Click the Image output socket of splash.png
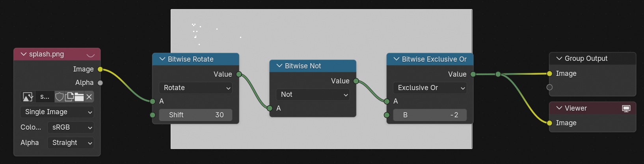 tap(100, 70)
